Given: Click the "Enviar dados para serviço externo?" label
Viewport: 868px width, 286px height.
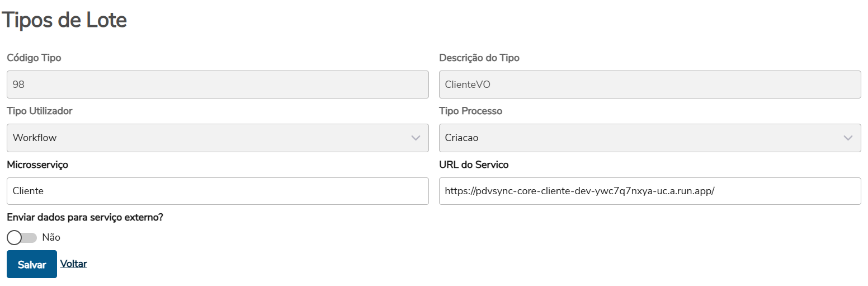Looking at the screenshot, I should point(85,217).
